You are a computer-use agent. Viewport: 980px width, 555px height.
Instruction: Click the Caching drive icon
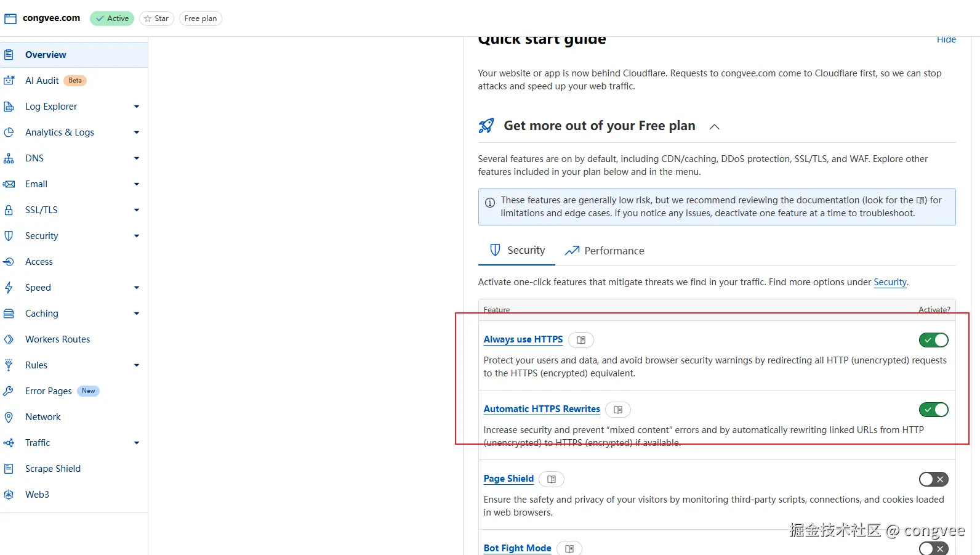(x=9, y=314)
